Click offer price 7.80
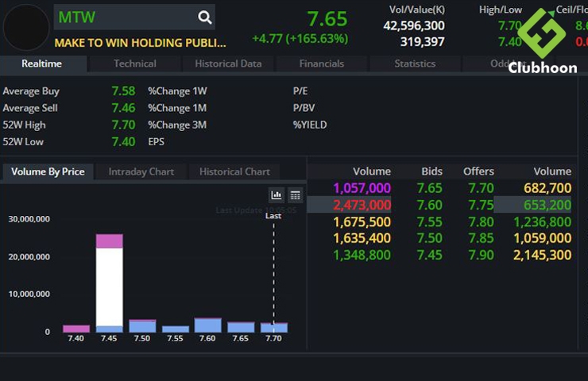Screen dimensions: 588x381 [x=481, y=221]
